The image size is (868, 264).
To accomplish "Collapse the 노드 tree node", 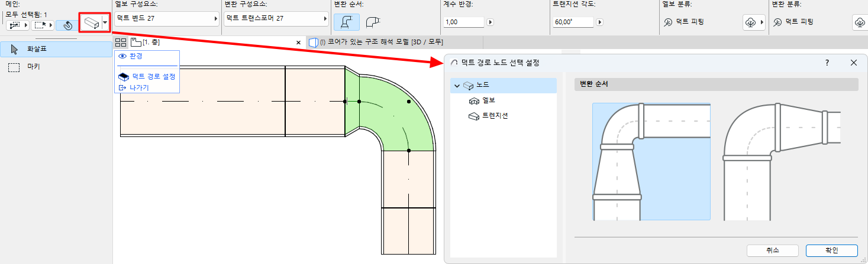I will click(457, 86).
